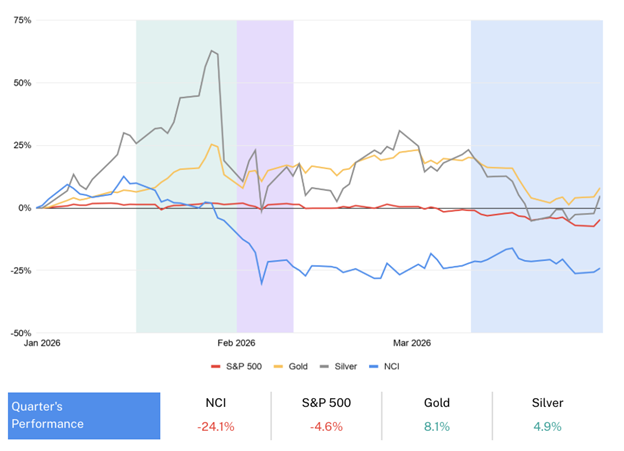Click the 0% y-axis label
Viewport: 624px width, 451px height.
tap(24, 208)
